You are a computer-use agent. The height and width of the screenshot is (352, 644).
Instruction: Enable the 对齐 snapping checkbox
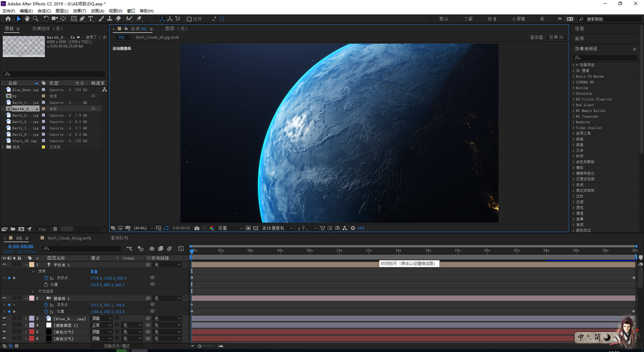189,19
